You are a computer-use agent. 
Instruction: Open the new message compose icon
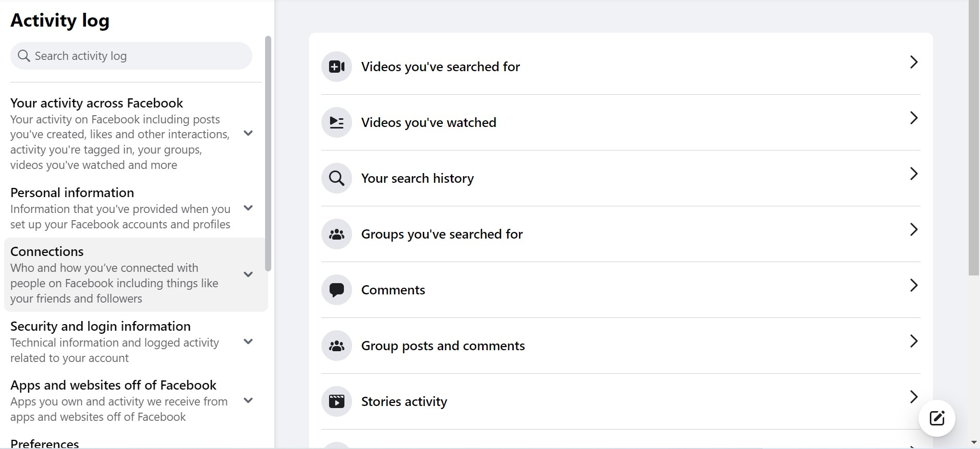(x=937, y=418)
